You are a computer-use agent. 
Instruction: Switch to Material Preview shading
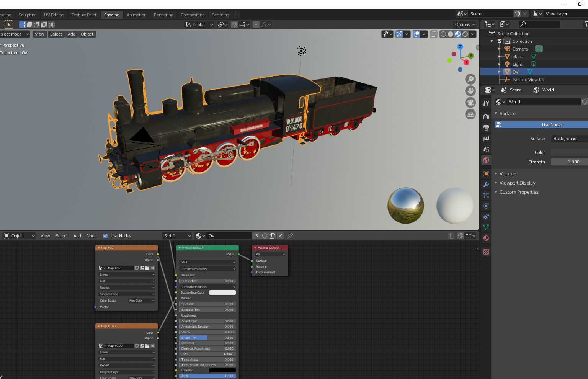click(458, 34)
